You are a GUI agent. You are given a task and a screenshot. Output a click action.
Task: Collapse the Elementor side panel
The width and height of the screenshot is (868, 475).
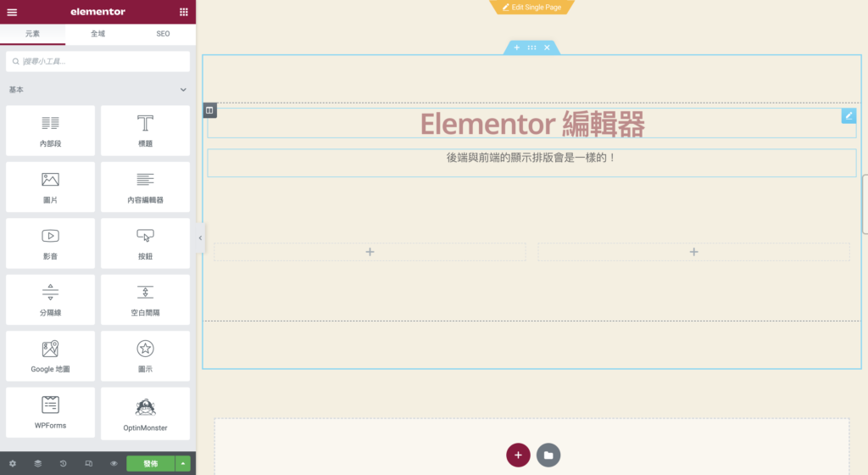point(200,238)
